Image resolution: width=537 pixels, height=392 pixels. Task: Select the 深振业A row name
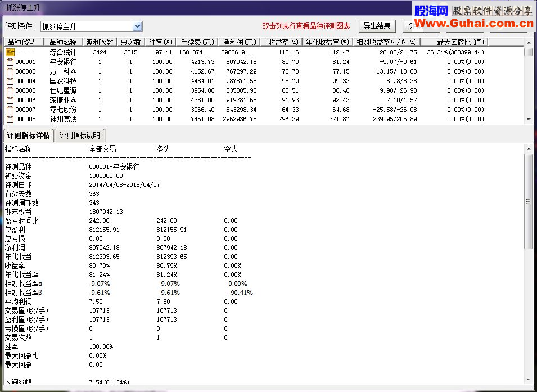(63, 100)
